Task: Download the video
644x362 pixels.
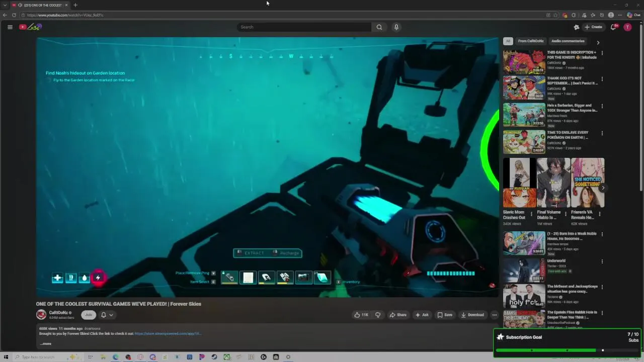Action: point(472,315)
